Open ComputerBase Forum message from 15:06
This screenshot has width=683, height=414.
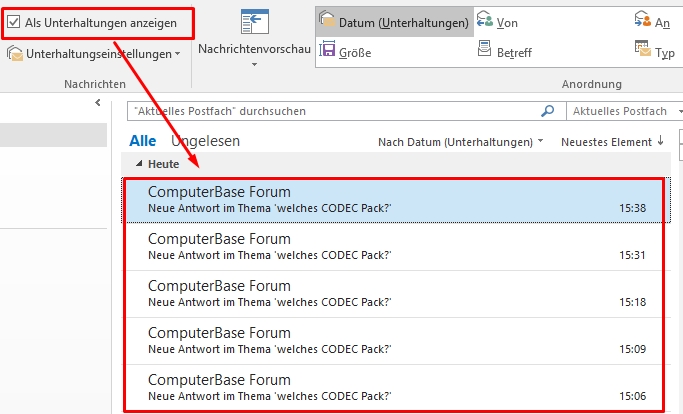pos(396,388)
